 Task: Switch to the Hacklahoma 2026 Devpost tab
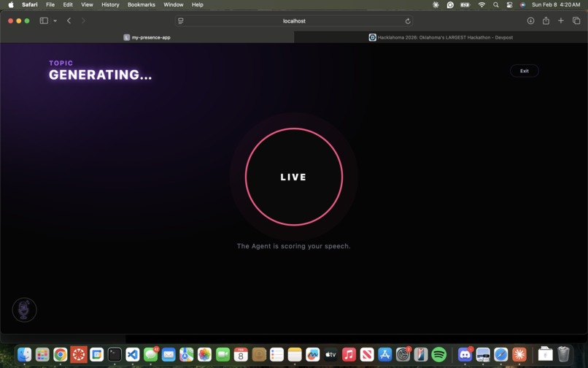[x=441, y=37]
